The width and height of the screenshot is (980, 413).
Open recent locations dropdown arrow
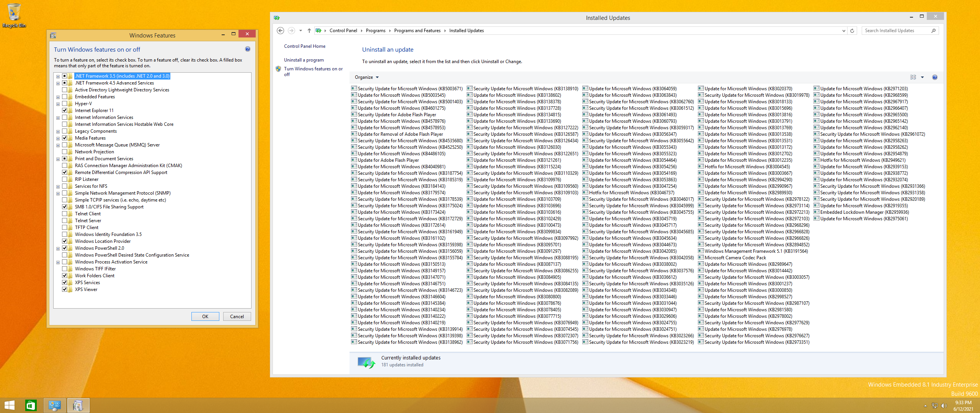301,31
